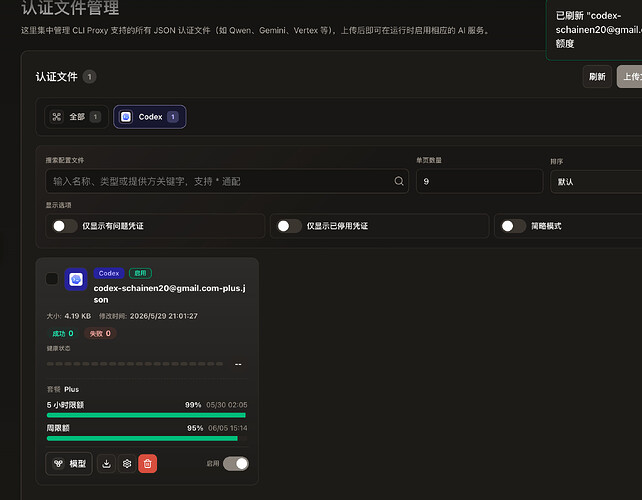
Task: Click the 全部 filter icon
Action: click(x=57, y=117)
